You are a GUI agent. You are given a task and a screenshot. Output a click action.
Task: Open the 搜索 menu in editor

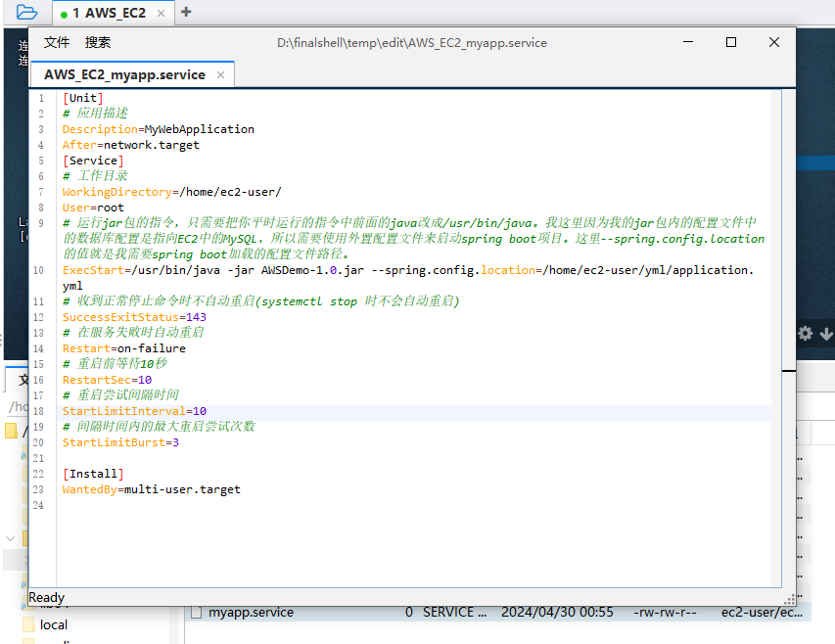[x=98, y=43]
